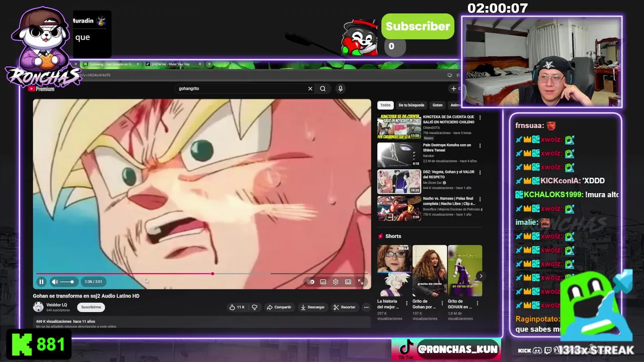
Task: Share the video via Compartir button
Action: click(279, 307)
